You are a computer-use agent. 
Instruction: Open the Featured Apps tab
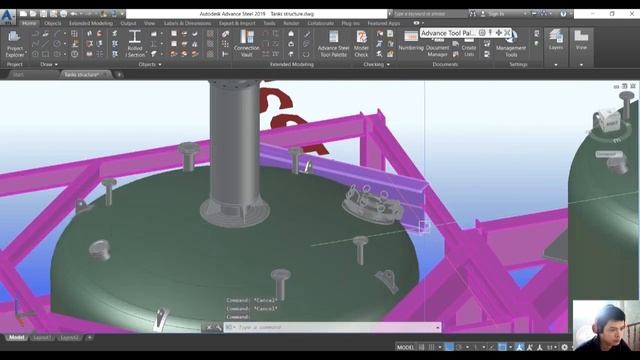click(x=384, y=23)
